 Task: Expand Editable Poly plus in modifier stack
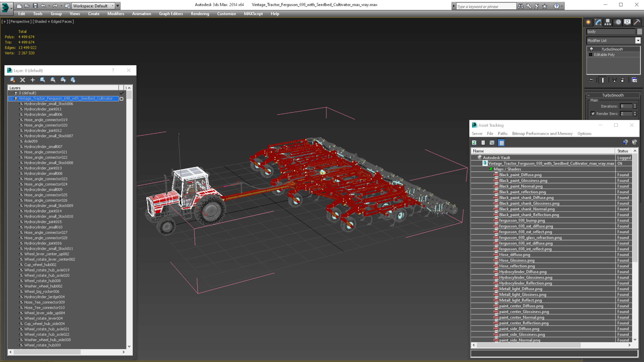pyautogui.click(x=591, y=55)
